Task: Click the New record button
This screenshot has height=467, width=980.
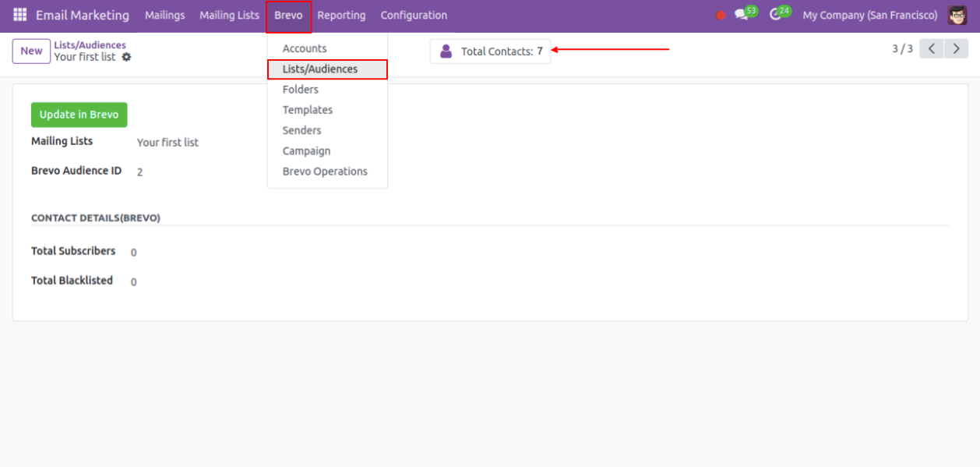Action: (x=31, y=51)
